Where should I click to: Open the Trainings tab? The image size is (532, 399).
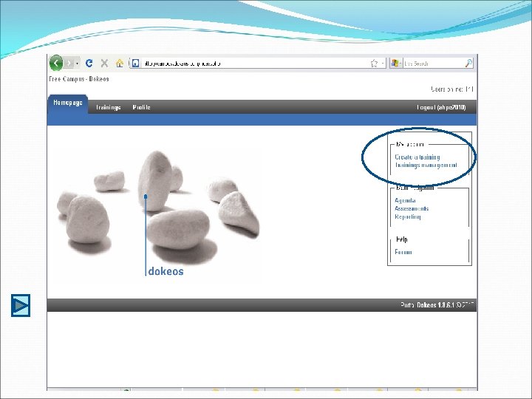coord(108,107)
